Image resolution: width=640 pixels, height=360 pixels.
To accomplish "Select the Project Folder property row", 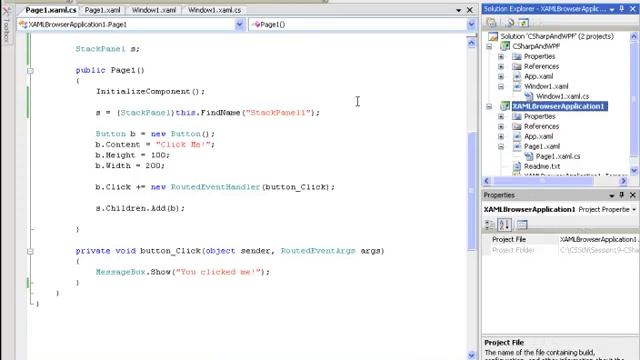I will [561, 250].
